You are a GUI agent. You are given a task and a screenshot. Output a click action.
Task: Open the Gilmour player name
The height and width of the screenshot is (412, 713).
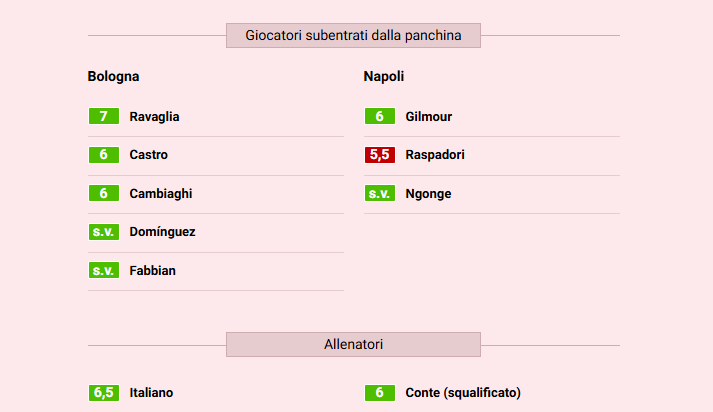tap(428, 117)
